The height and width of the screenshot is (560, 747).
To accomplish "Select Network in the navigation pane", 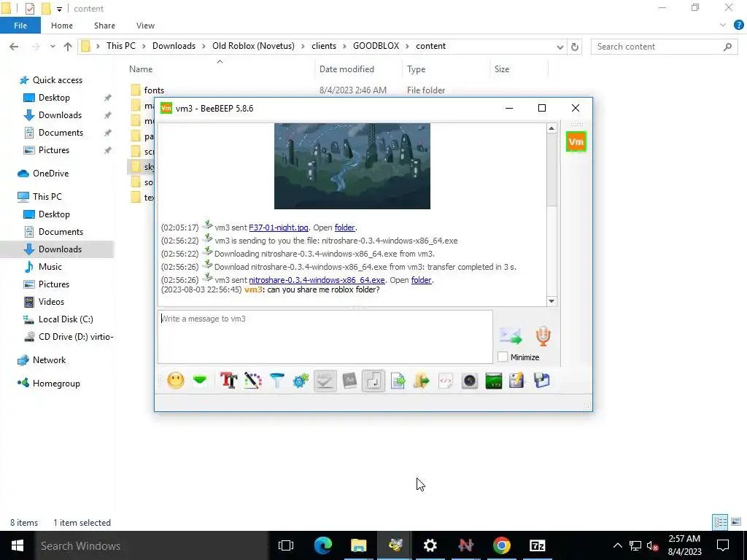I will coord(49,360).
